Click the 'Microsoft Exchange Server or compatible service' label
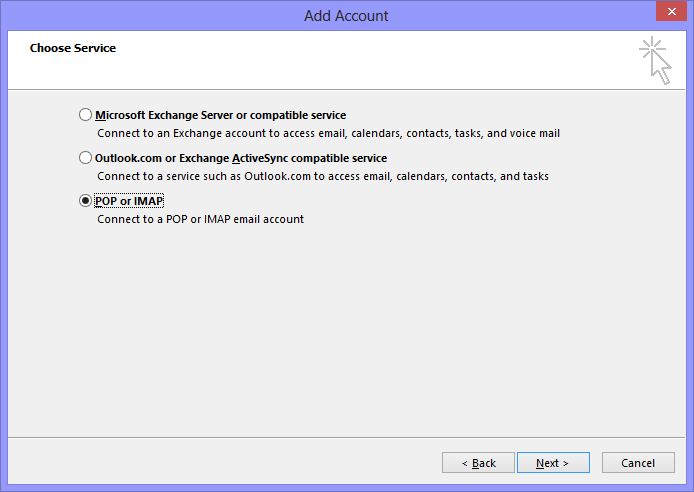Viewport: 694px width, 492px height. click(220, 115)
